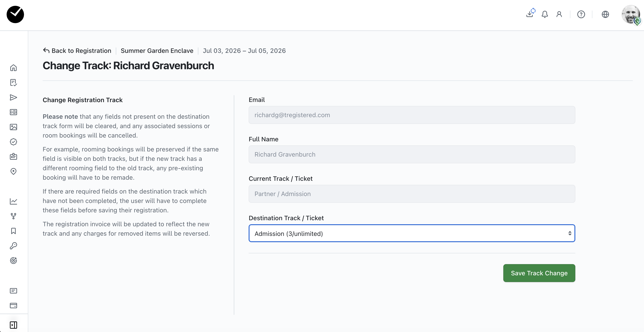644x332 pixels.
Task: Toggle the sidebar collapse panel icon
Action: 13,325
